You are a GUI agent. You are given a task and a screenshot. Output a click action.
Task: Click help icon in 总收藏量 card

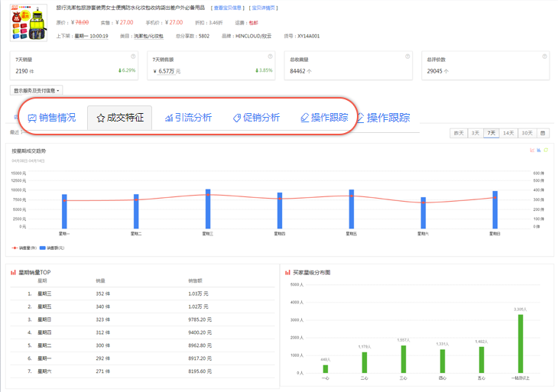[x=407, y=57]
